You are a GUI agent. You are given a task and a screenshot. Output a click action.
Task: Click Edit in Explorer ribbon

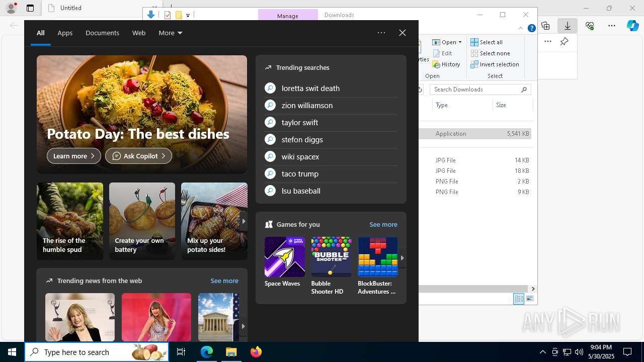pyautogui.click(x=443, y=53)
